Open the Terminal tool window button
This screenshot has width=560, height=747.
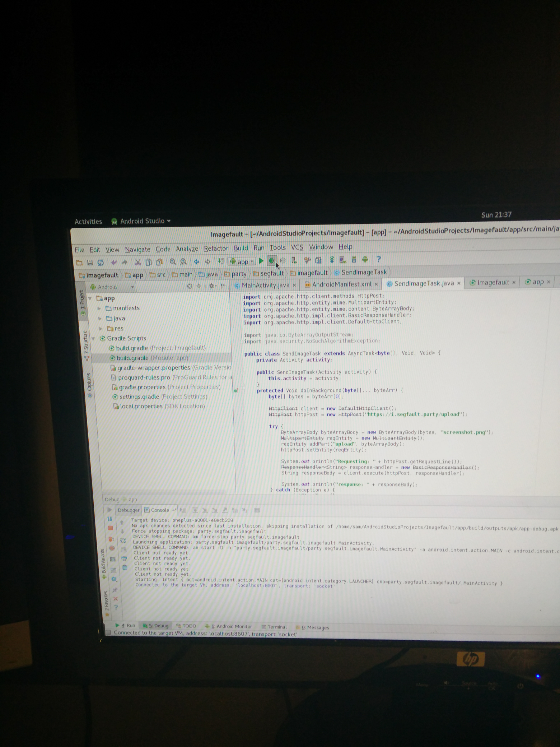(274, 627)
